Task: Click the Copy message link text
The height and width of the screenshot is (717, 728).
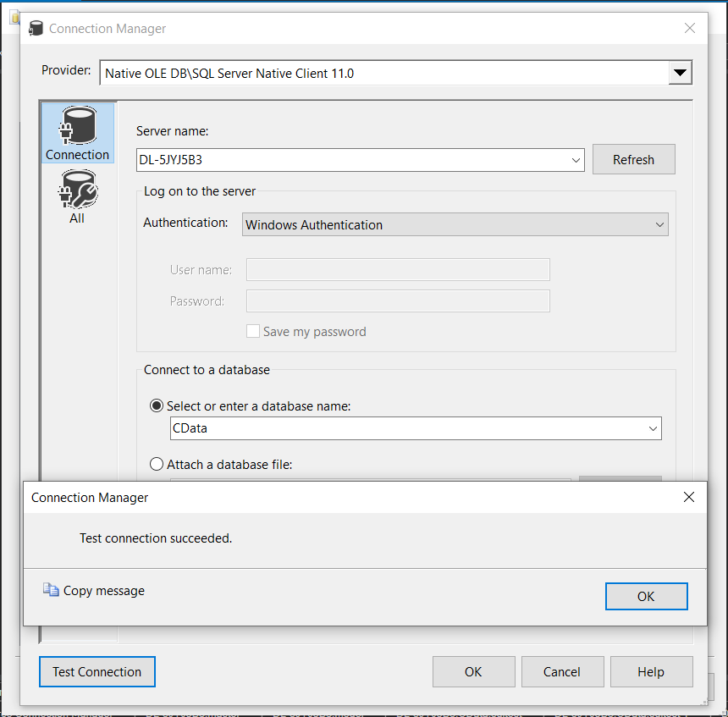Action: [104, 591]
